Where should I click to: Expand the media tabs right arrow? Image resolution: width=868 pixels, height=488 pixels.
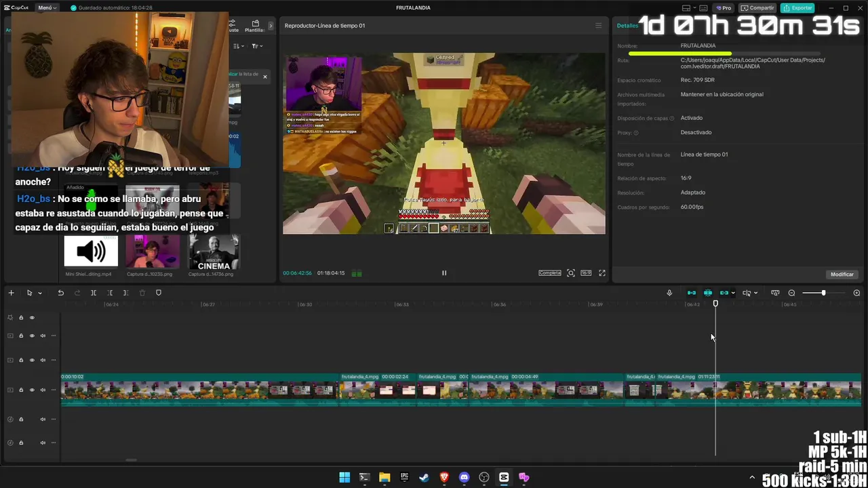pyautogui.click(x=271, y=26)
